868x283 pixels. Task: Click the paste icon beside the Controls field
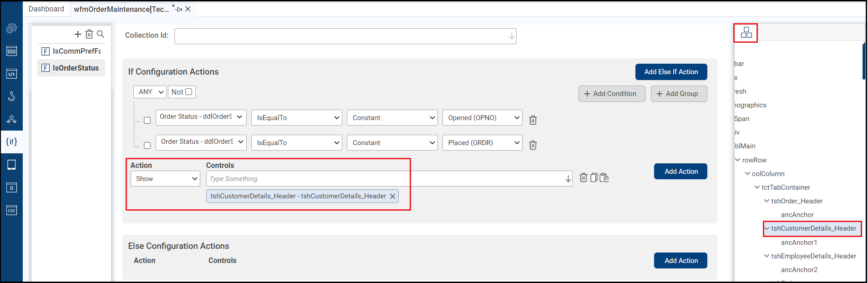click(x=604, y=177)
